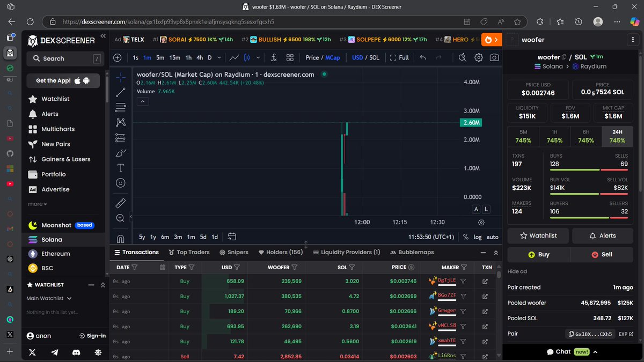Open the chart layout templates grid
Viewport: 644px width, 362px height.
(290, 57)
